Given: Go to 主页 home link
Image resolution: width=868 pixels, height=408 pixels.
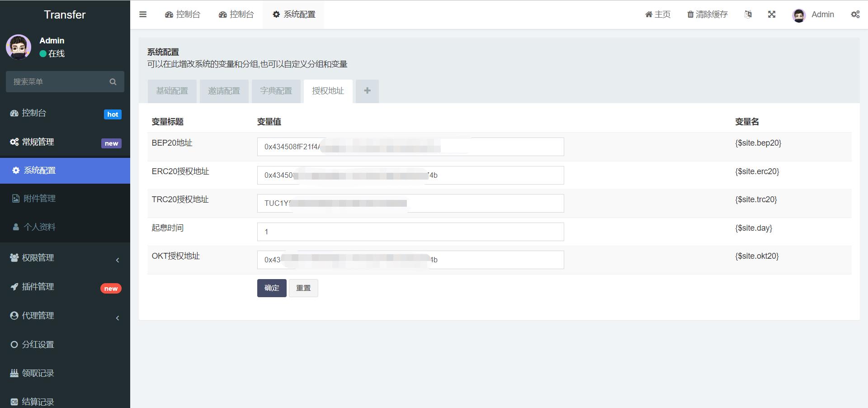Looking at the screenshot, I should [x=658, y=14].
